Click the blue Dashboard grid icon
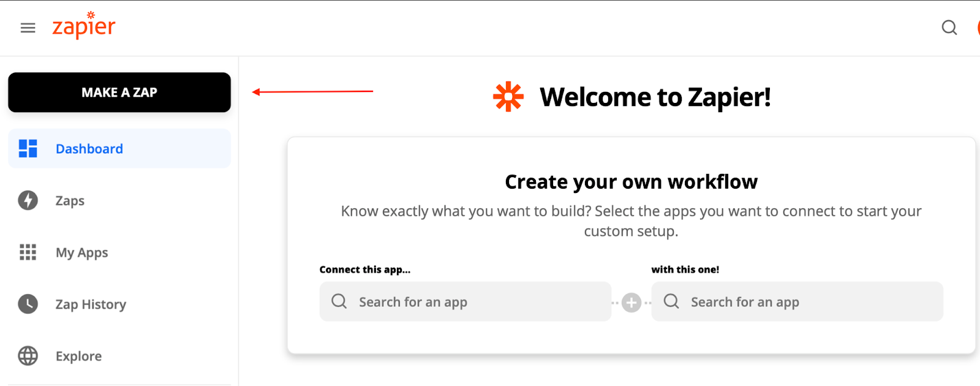This screenshot has width=980, height=386. coord(28,148)
